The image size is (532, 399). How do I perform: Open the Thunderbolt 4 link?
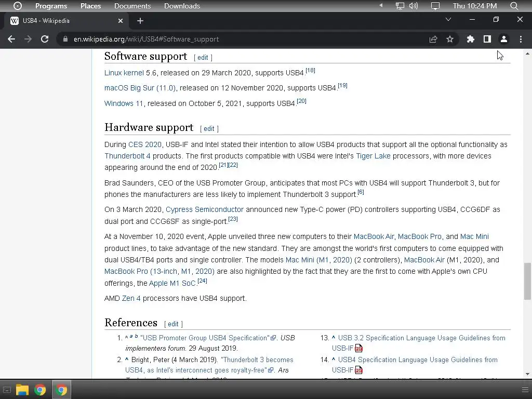click(x=127, y=156)
